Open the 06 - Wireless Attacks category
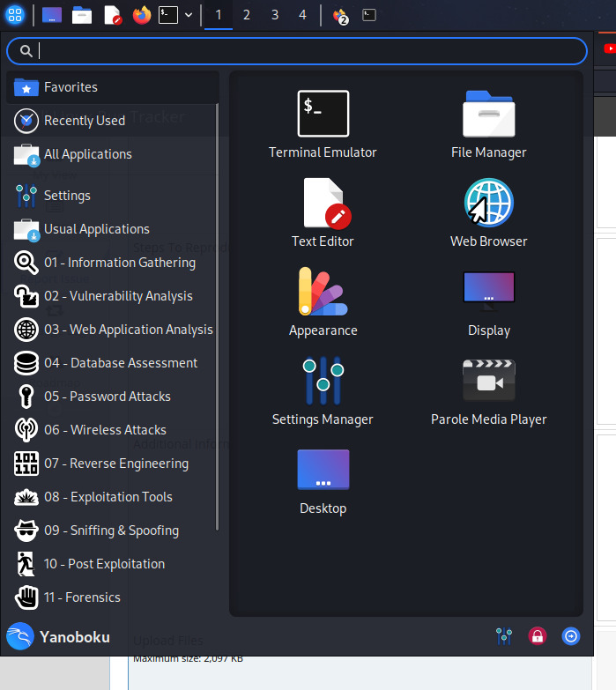Screen dimensions: 616x690 coord(105,430)
